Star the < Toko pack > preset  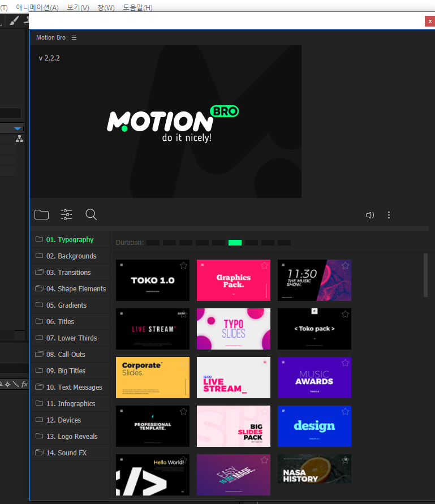[x=345, y=314]
